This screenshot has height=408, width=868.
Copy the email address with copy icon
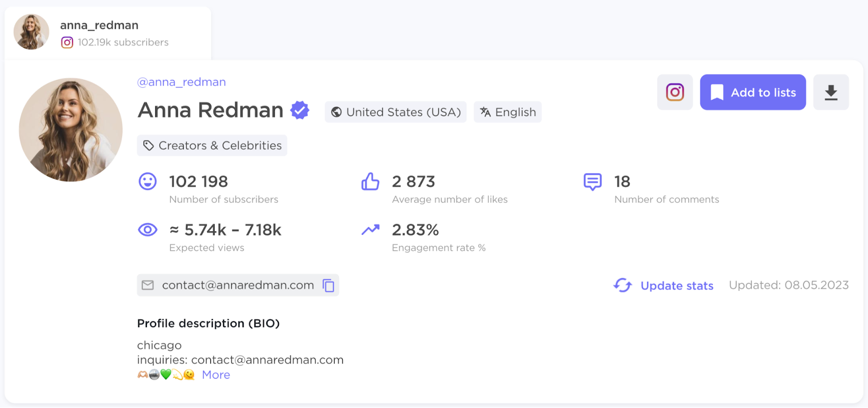[x=329, y=285]
